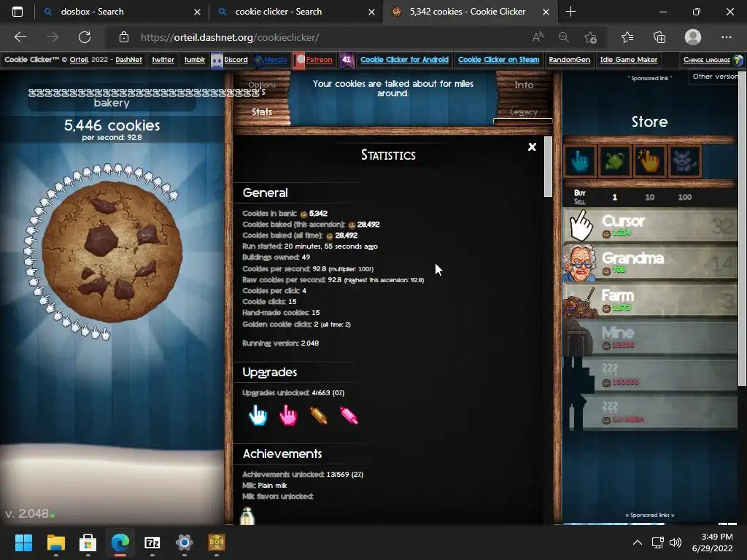Refresh the Cookie Clicker page
This screenshot has height=560, width=747.
[x=85, y=37]
